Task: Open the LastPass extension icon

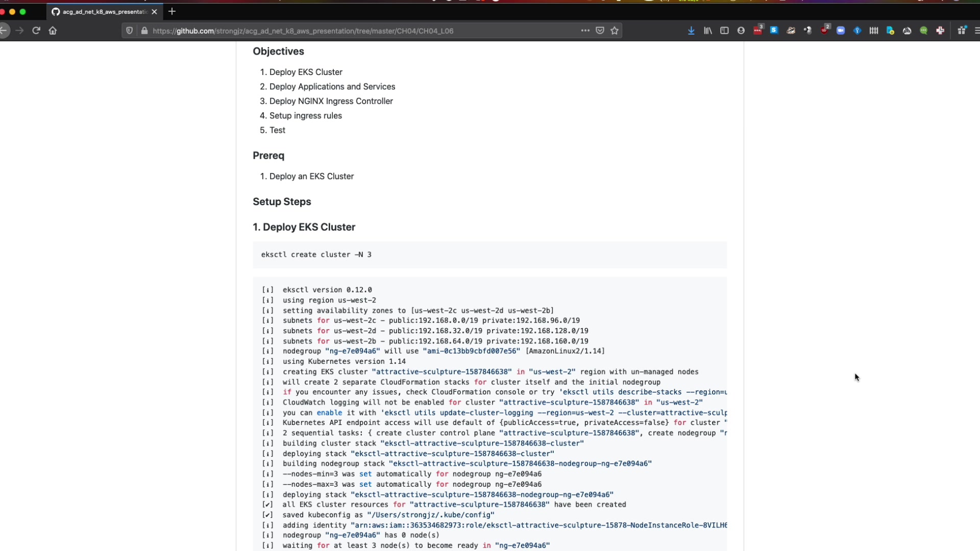Action: tap(758, 31)
